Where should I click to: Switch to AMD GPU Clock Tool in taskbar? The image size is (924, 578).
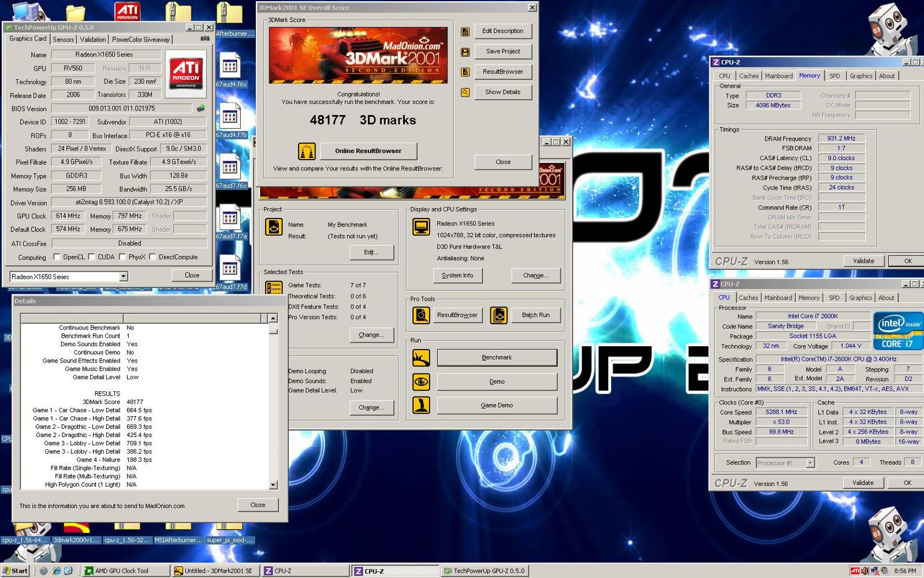pos(125,571)
